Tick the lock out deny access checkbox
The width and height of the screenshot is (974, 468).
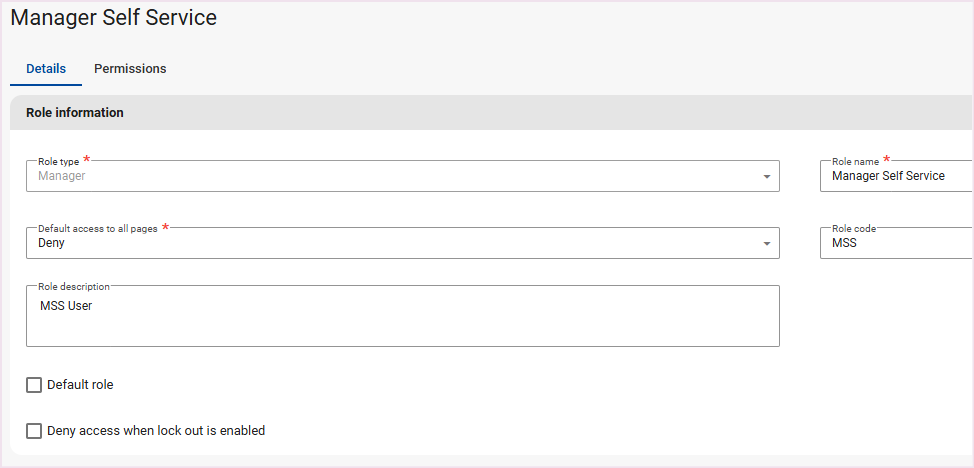pyautogui.click(x=34, y=431)
